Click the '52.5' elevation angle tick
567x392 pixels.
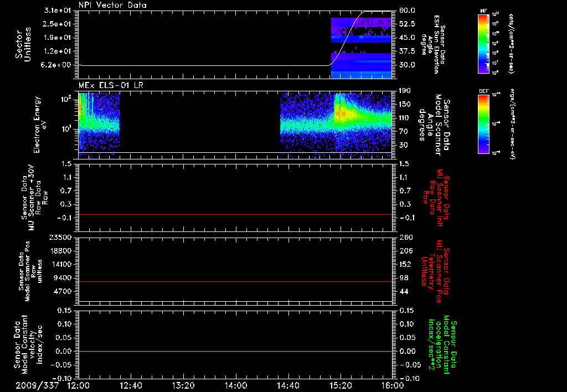pos(407,24)
